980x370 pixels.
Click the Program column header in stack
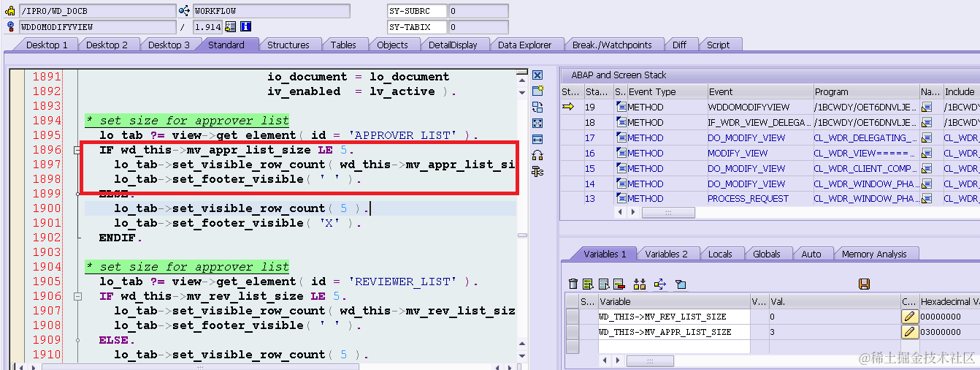click(865, 92)
